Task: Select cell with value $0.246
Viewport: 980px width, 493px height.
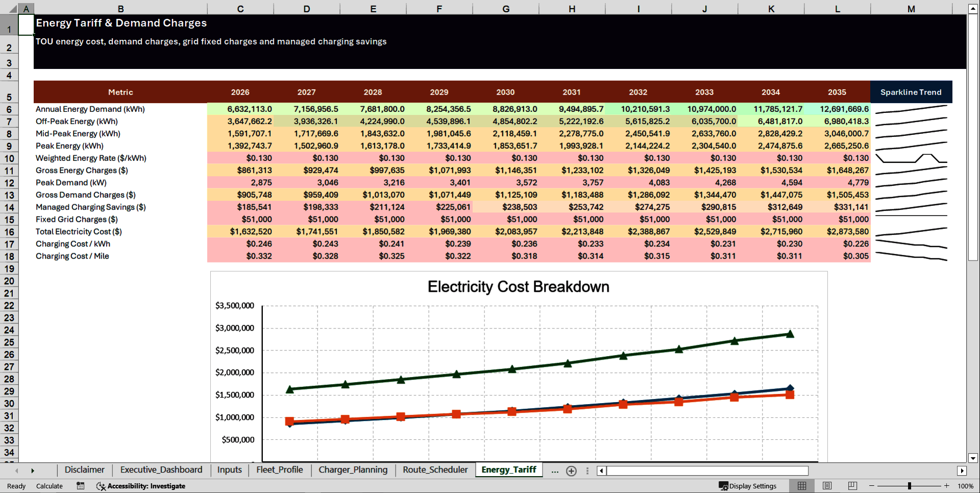Action: coord(240,244)
